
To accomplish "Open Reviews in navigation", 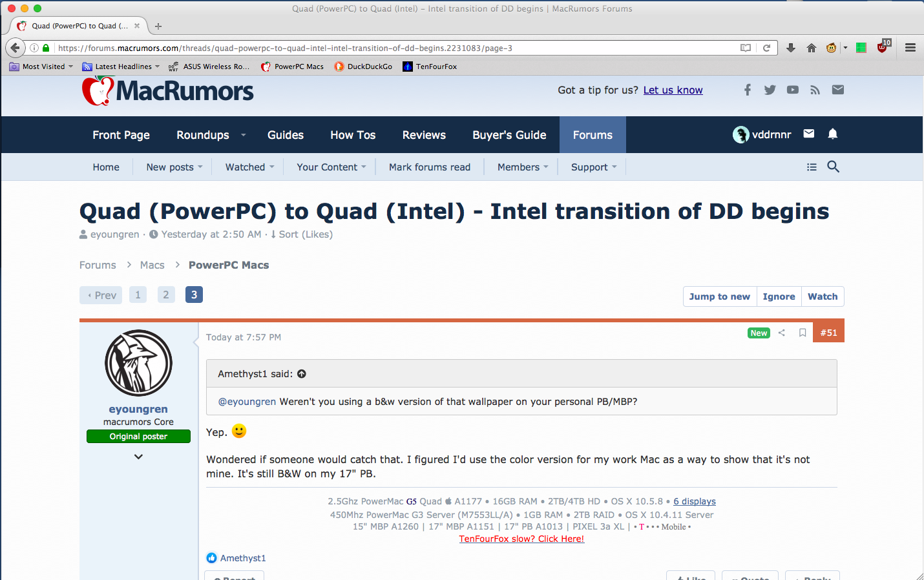I will [424, 135].
